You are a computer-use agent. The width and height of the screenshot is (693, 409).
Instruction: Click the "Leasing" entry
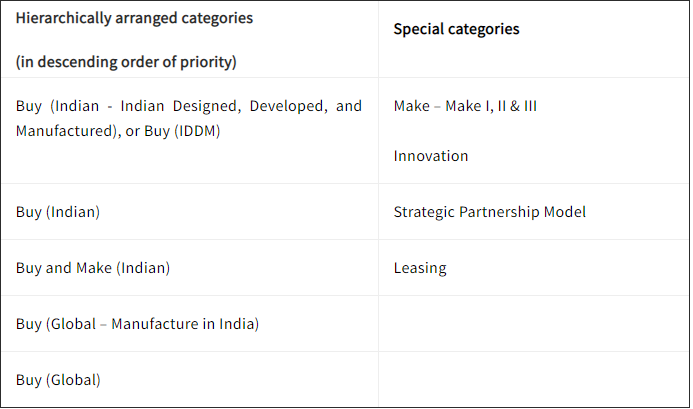(419, 268)
